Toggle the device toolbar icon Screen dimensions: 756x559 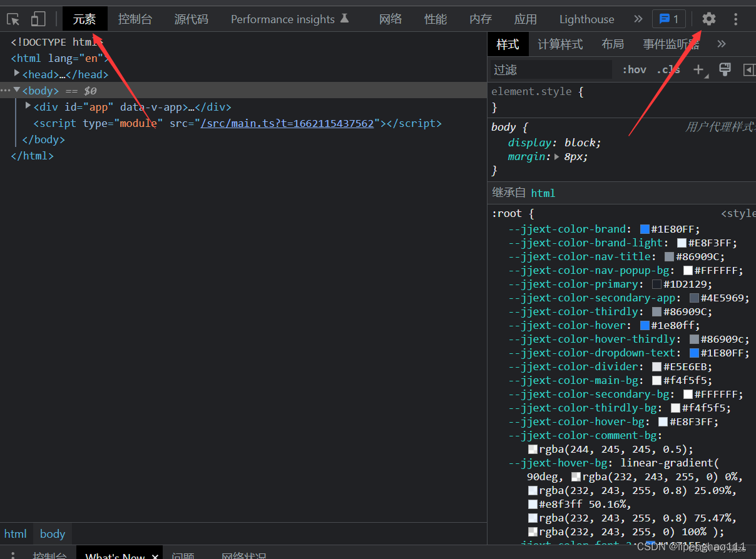click(38, 19)
